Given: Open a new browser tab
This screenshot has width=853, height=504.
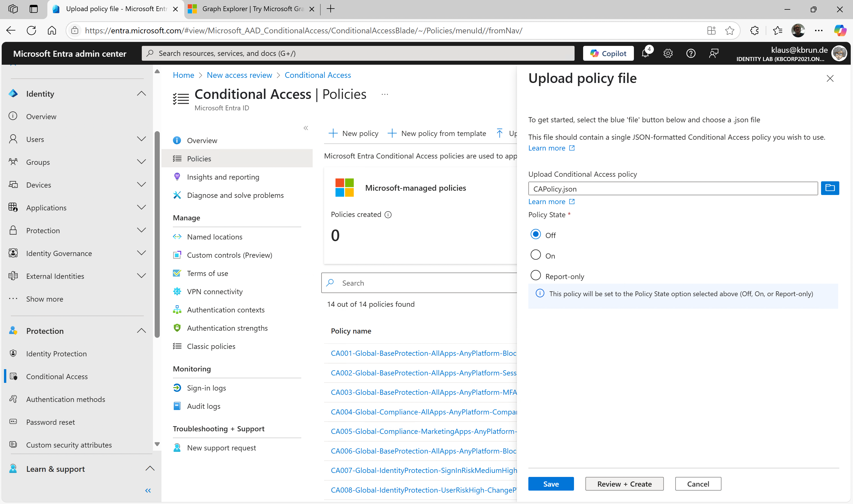Looking at the screenshot, I should point(330,9).
